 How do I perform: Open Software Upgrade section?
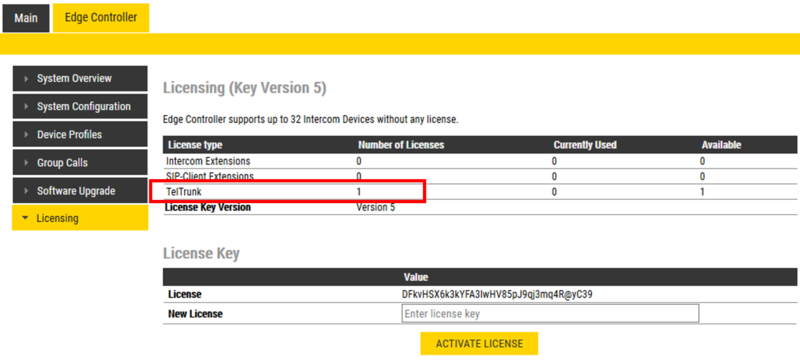(80, 191)
